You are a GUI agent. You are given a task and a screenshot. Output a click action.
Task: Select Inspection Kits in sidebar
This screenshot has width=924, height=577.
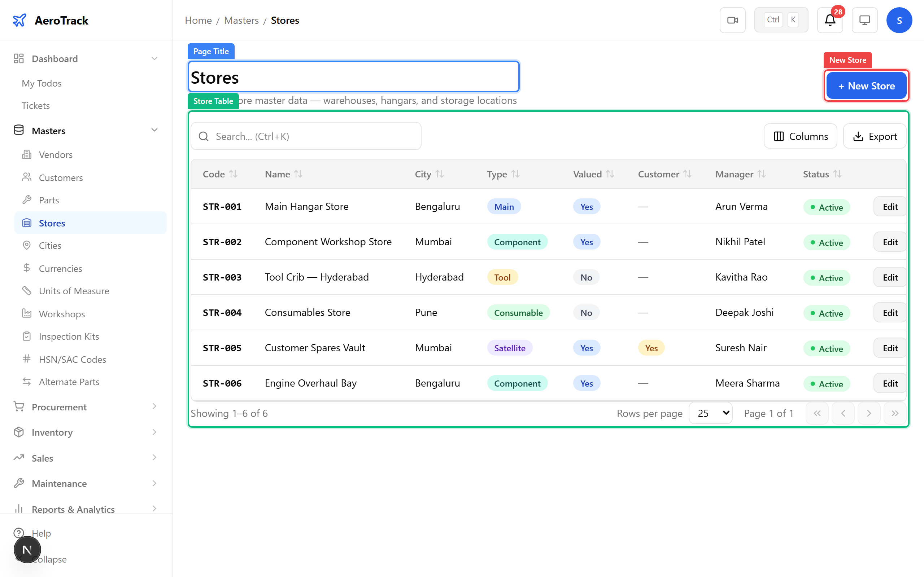click(x=69, y=336)
